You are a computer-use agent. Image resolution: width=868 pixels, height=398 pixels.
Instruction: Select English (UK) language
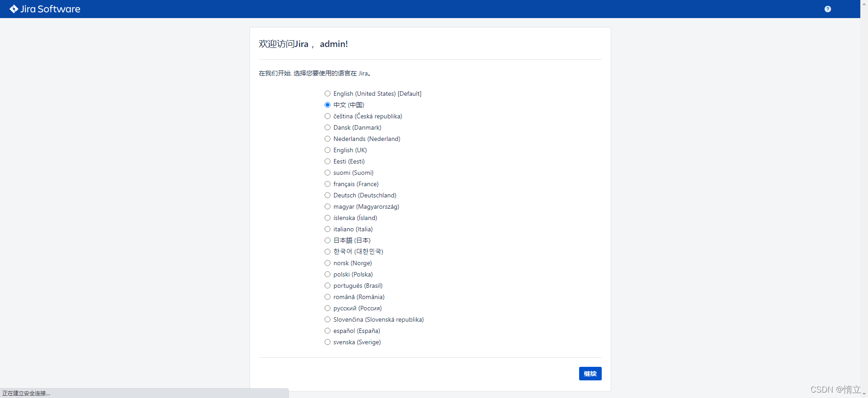(327, 150)
